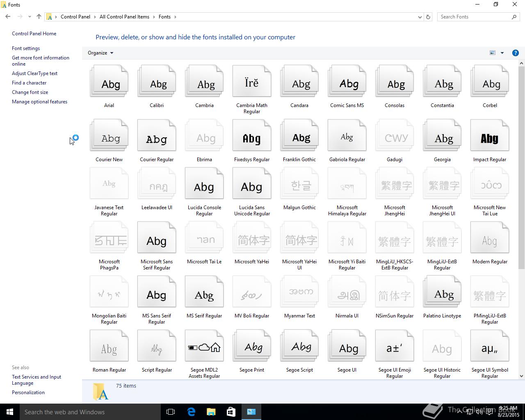Launch Microsoft Edge from taskbar

[191, 412]
